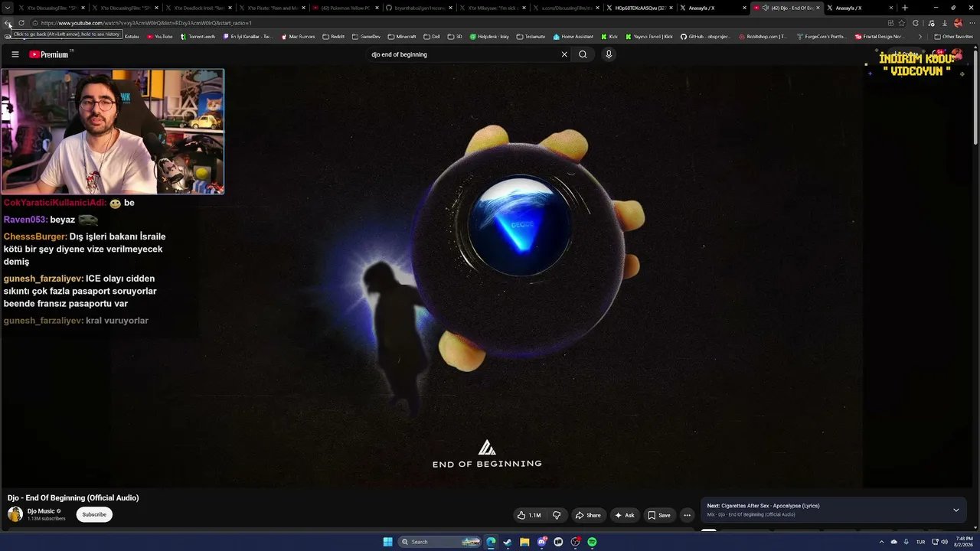Open the Teslamate bookmarks folder
980x551 pixels.
tap(531, 37)
